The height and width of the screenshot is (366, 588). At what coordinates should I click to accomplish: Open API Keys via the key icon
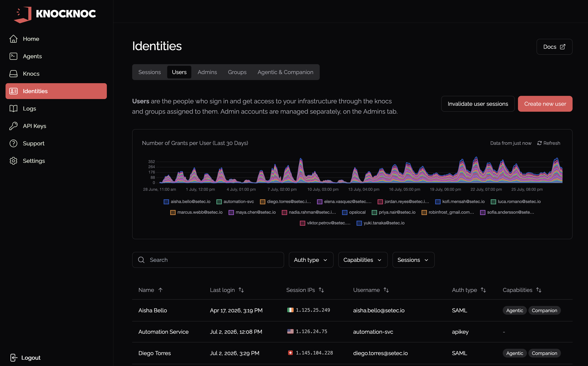click(x=13, y=126)
